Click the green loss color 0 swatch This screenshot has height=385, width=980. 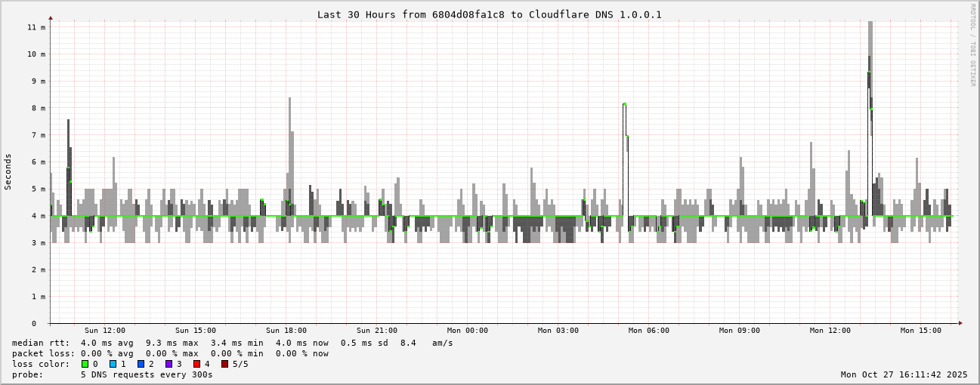(85, 364)
